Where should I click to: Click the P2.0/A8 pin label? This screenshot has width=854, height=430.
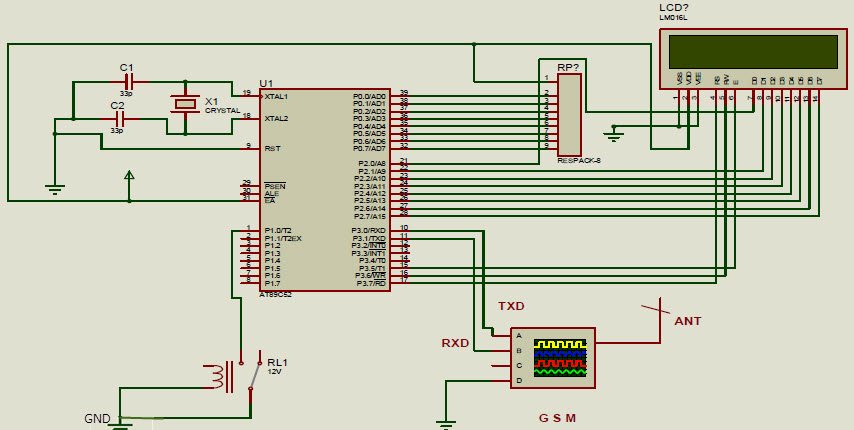click(x=372, y=163)
